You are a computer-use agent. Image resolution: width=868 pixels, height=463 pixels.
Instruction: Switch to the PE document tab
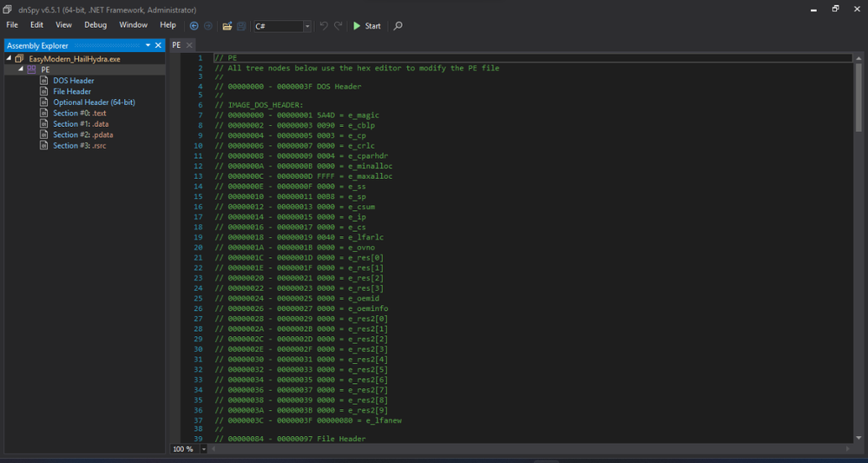(x=176, y=44)
